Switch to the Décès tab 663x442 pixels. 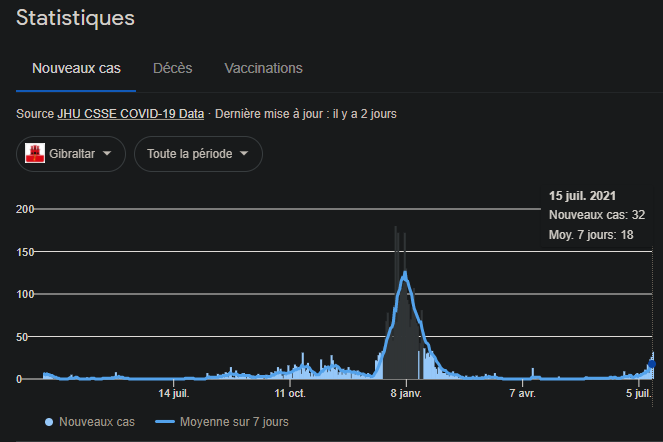[x=173, y=69]
